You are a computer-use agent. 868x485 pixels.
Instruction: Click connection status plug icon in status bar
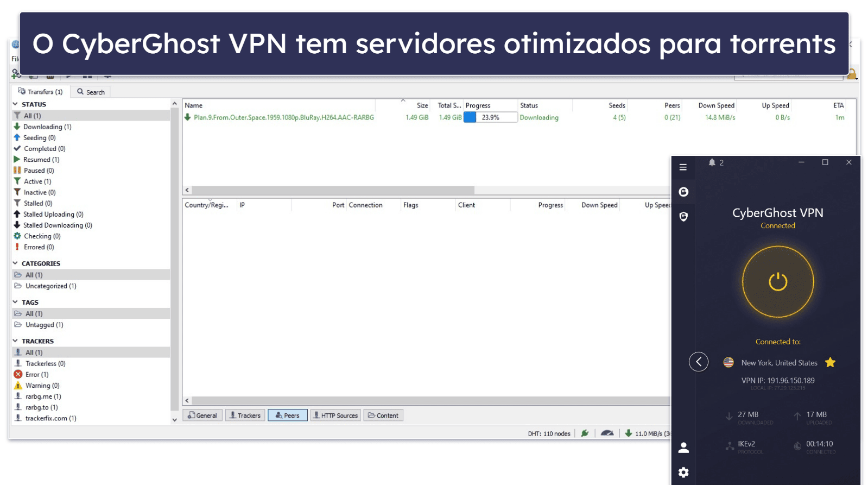point(585,433)
